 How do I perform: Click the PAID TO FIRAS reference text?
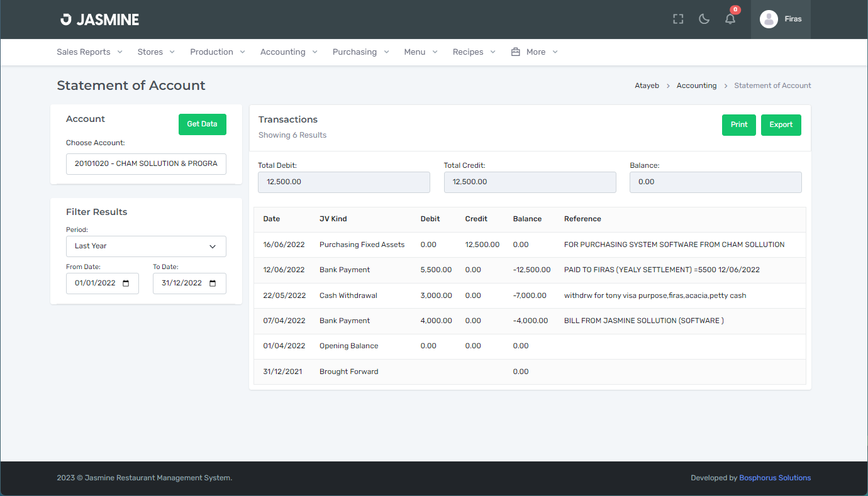662,270
